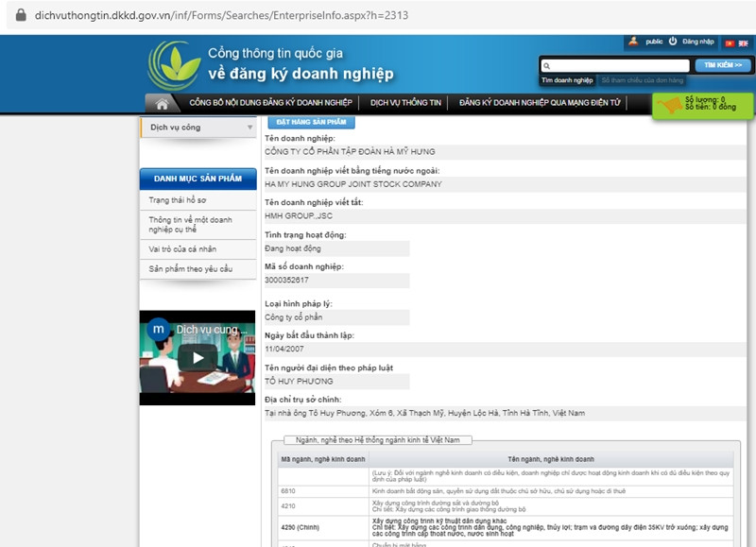Click the public user avatar icon
756x547 pixels.
coord(632,42)
